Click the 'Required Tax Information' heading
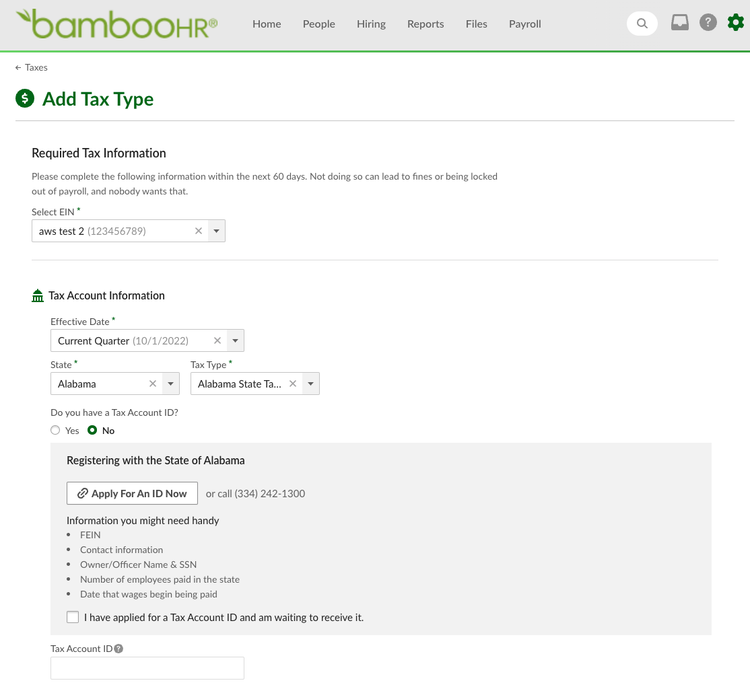Screen dimensions: 750x691 [x=99, y=153]
